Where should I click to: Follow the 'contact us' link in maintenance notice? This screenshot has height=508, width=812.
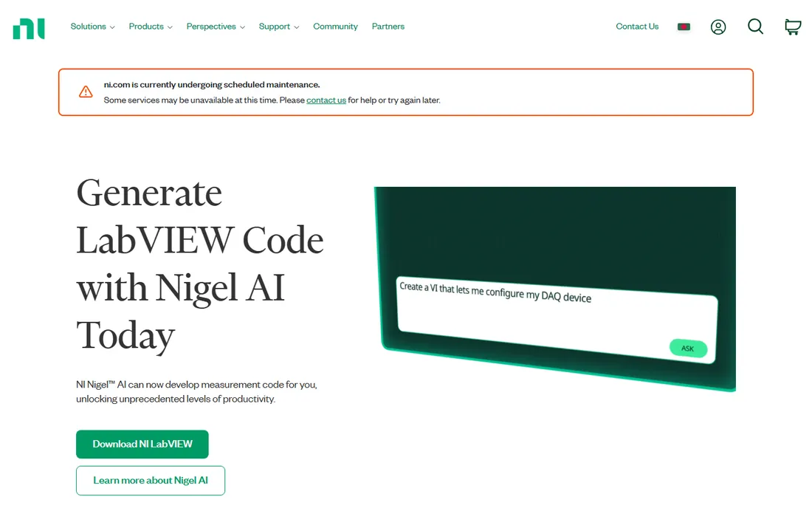click(326, 100)
